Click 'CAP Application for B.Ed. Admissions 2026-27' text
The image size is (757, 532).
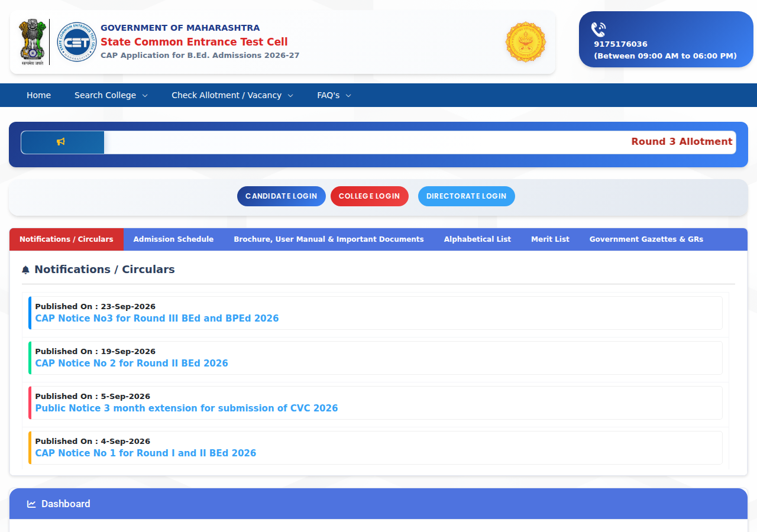tap(200, 56)
